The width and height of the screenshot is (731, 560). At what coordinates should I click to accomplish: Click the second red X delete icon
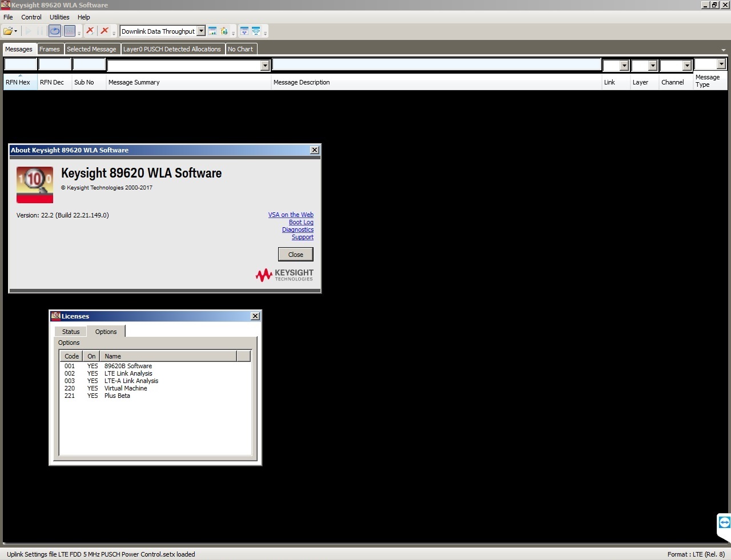[x=105, y=31]
